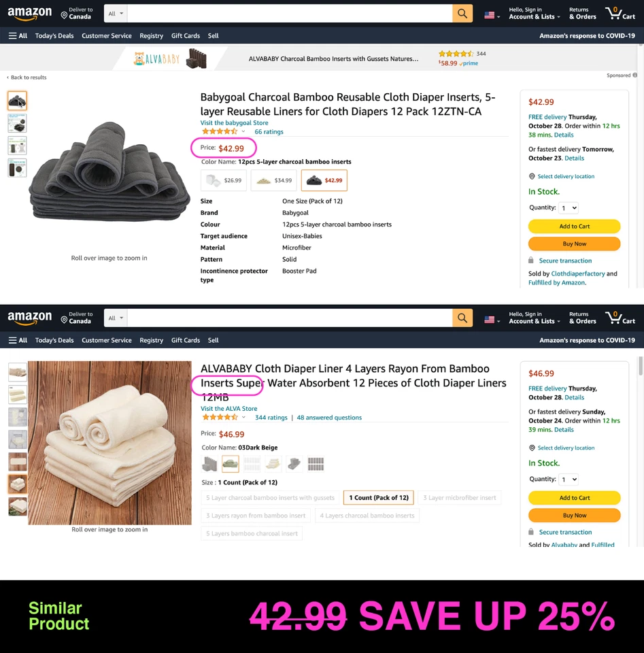This screenshot has height=653, width=644.
Task: Select the $34.99 color option
Action: (274, 180)
